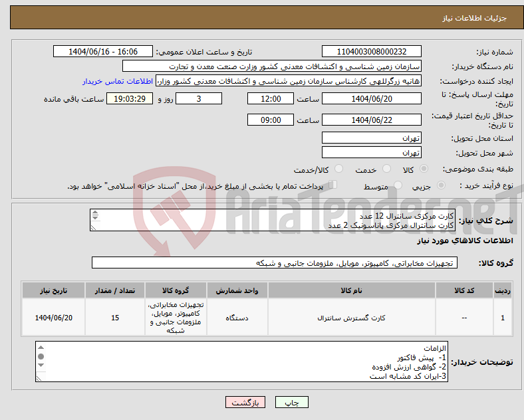This screenshot has height=420, width=524.
Task: Click the تاریخ نیاز column header
Action: 53,290
